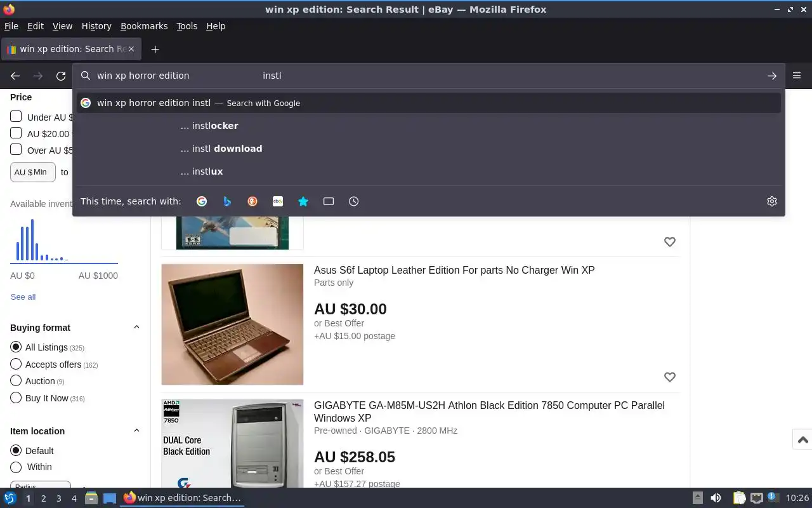Screen dimensions: 812x508
Task: Open Asus S6f Laptop Leather Edition listing
Action: [x=454, y=270]
